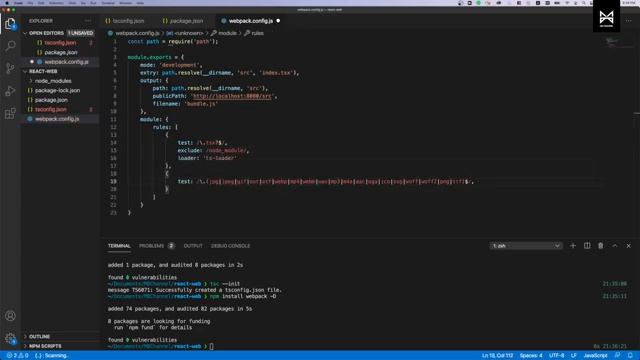Open package.json in REACT-WEB tree
Viewport: 640px width, 360px height.
tap(51, 100)
